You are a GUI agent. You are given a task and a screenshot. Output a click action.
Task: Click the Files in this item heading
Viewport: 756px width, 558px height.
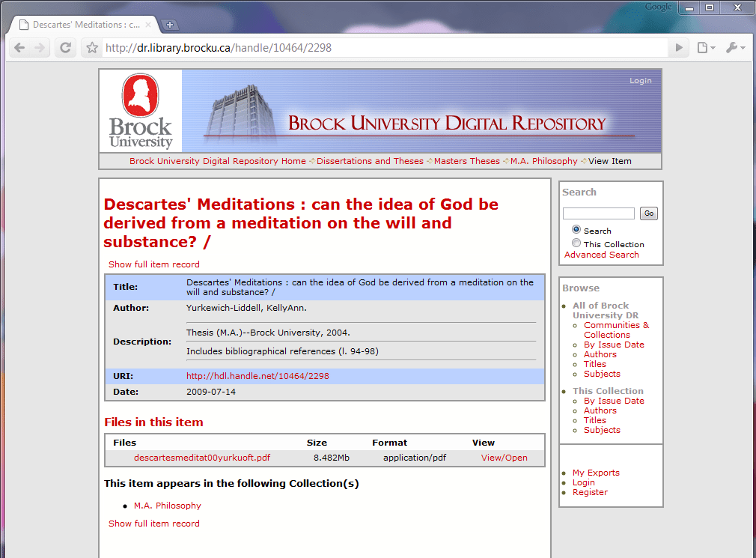point(153,422)
